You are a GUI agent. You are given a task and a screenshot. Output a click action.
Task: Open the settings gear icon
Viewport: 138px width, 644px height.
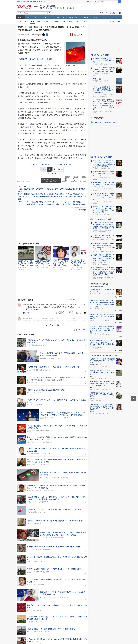pyautogui.click(x=120, y=13)
